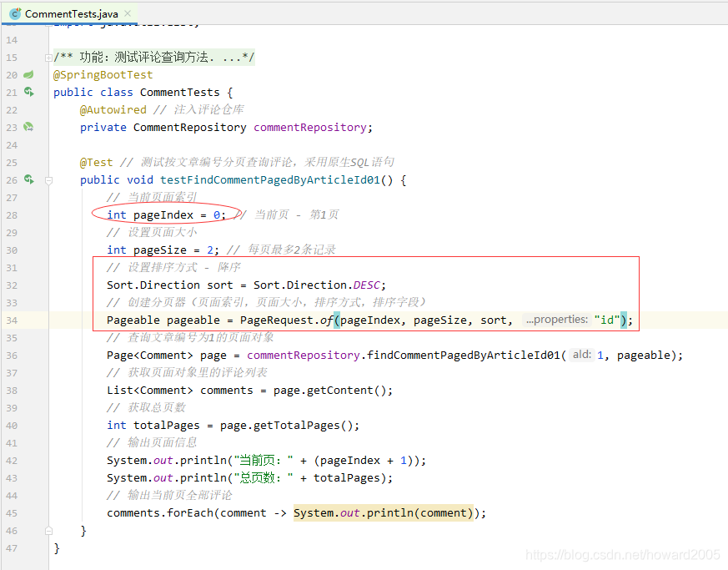Click the "当前页: " string on line 42
Image resolution: width=728 pixels, height=570 pixels.
[264, 461]
